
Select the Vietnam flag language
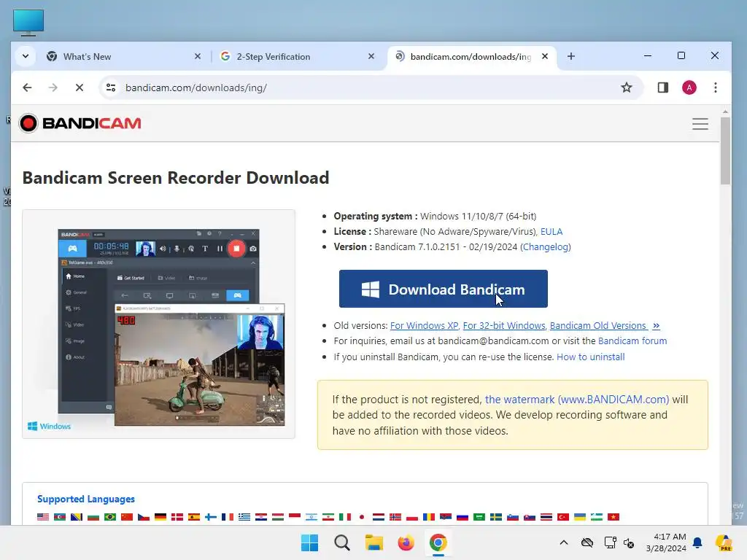613,517
